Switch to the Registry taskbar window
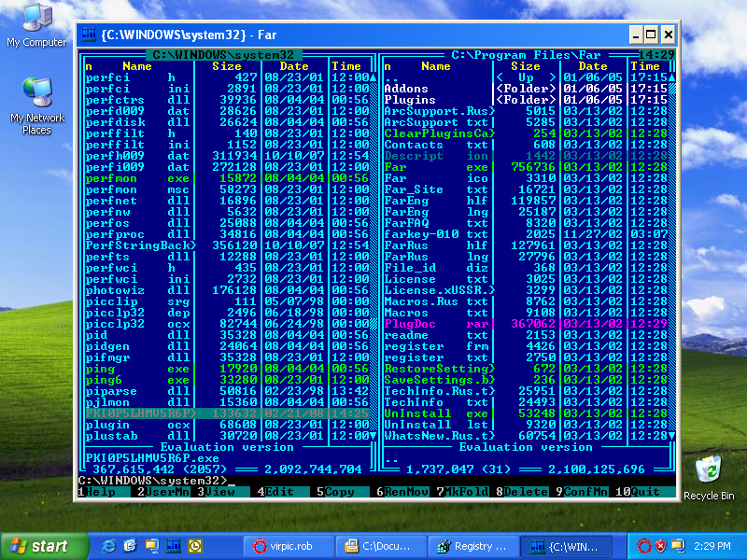Image resolution: width=747 pixels, height=560 pixels. [473, 546]
